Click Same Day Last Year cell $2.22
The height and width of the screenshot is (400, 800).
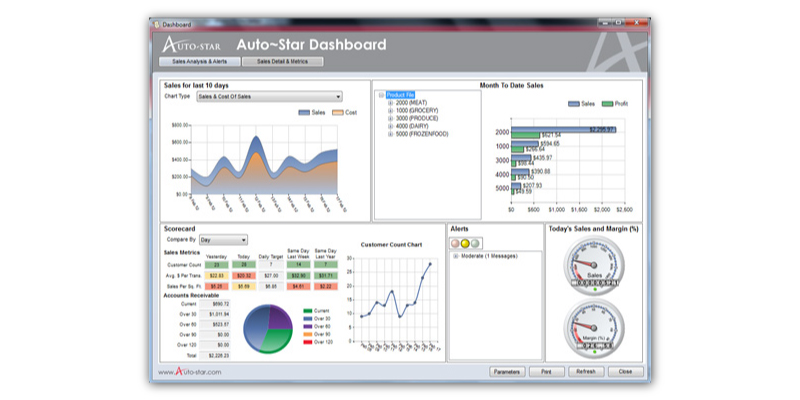[x=326, y=287]
